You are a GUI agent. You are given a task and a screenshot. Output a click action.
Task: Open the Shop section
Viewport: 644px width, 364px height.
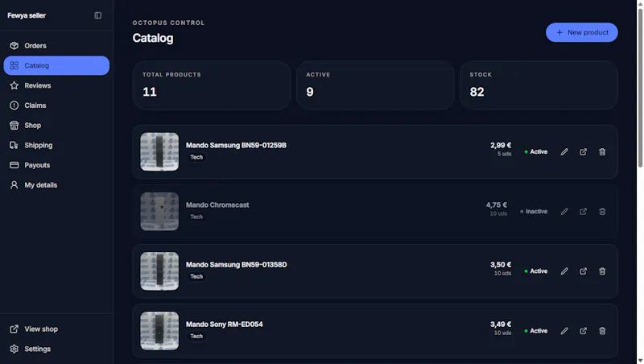point(56,126)
